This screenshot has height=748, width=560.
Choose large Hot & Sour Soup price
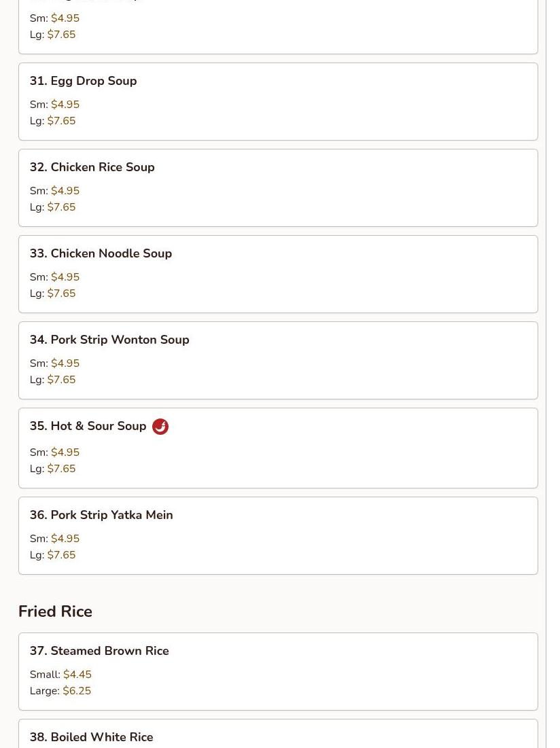tap(61, 469)
